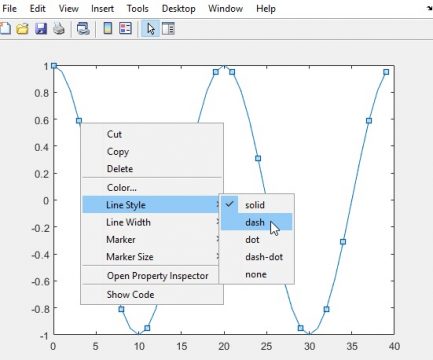The image size is (433, 360).
Task: Choose Delete from context menu
Action: pyautogui.click(x=152, y=169)
